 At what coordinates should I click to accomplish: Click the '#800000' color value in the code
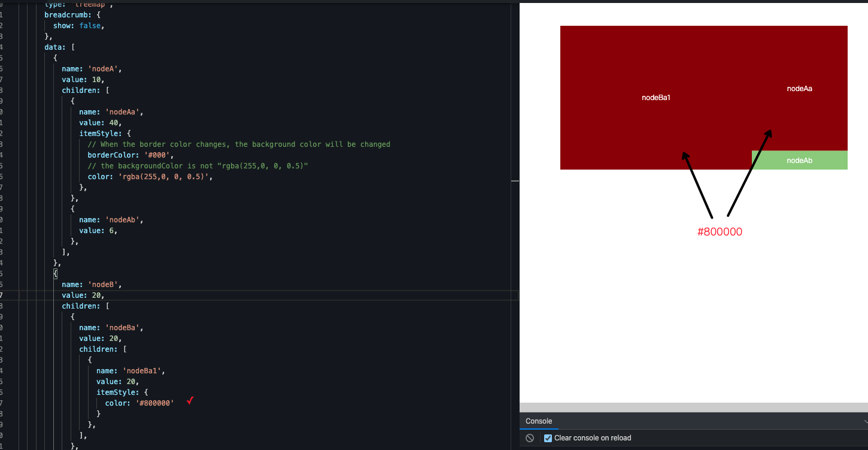(x=154, y=403)
